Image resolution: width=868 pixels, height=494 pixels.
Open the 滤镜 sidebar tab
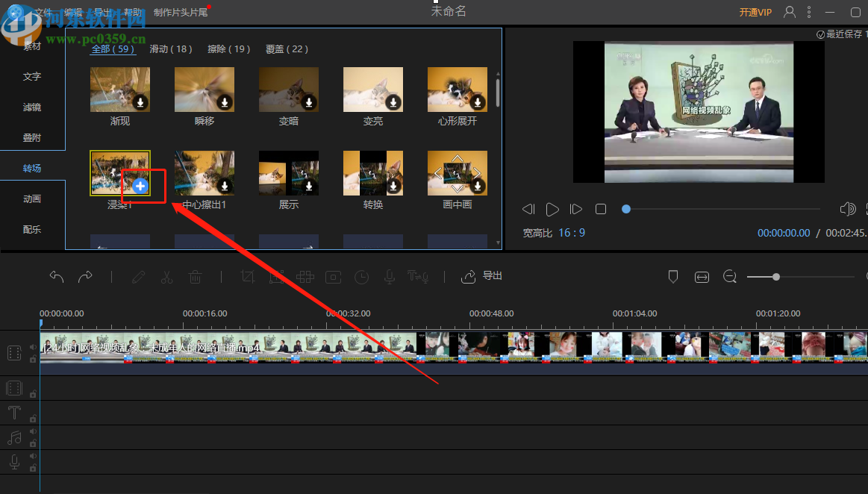[32, 107]
